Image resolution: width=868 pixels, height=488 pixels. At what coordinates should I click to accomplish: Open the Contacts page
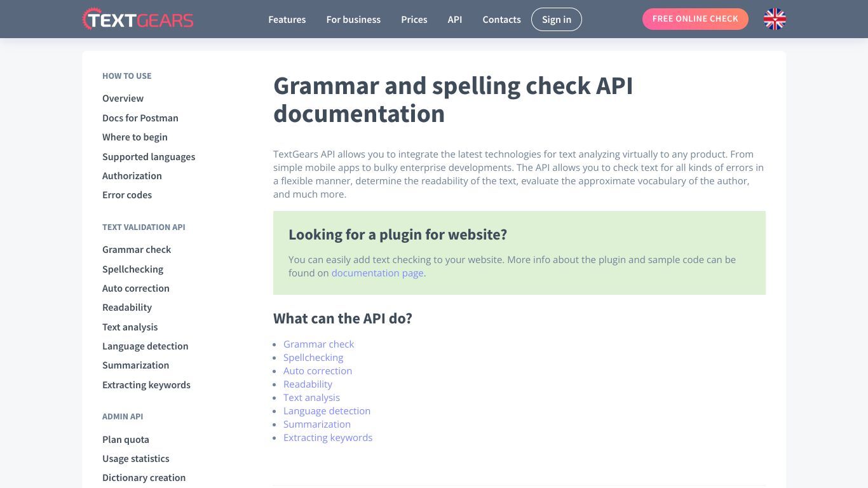click(501, 20)
